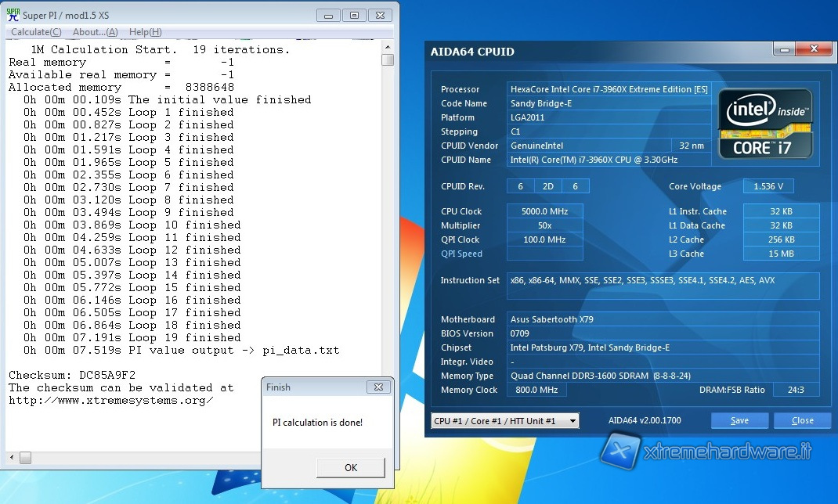Screen dimensions: 838x504
Task: Select the CPU Clock value showing 5000.0 MHz
Action: coord(544,211)
